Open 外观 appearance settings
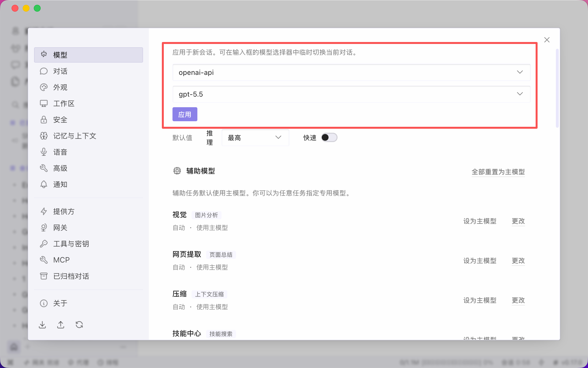 coord(88,87)
